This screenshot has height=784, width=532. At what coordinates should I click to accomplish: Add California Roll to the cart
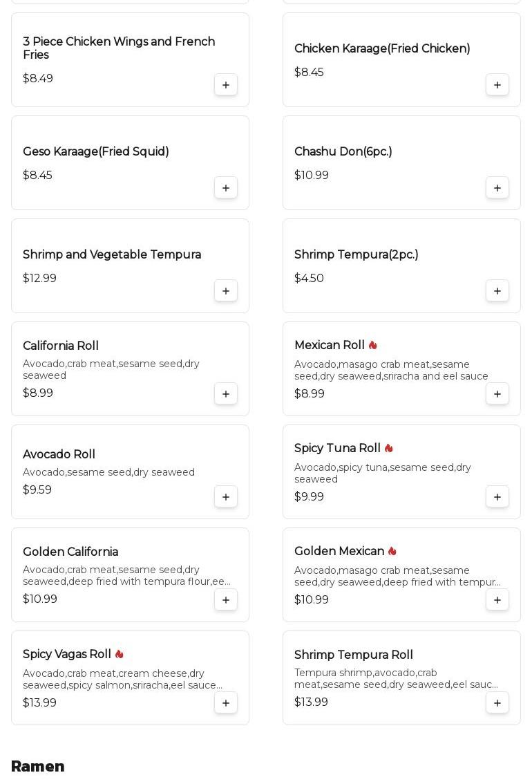pyautogui.click(x=226, y=394)
